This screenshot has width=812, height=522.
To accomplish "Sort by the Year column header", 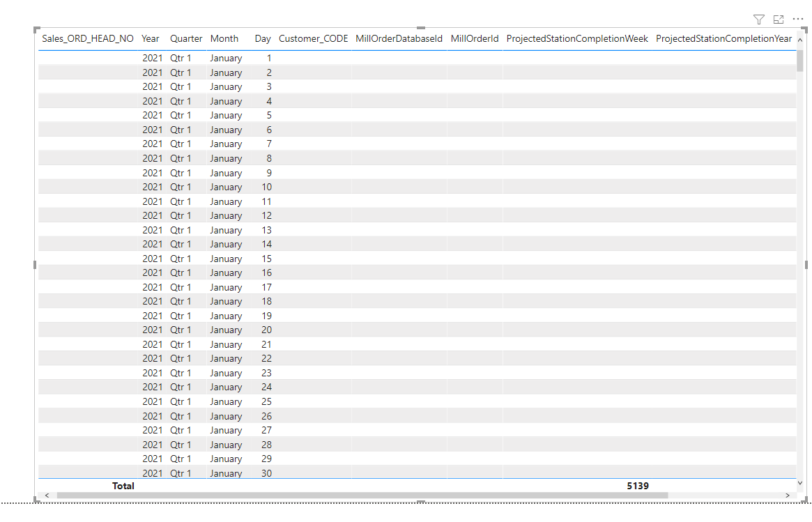I will tap(150, 39).
